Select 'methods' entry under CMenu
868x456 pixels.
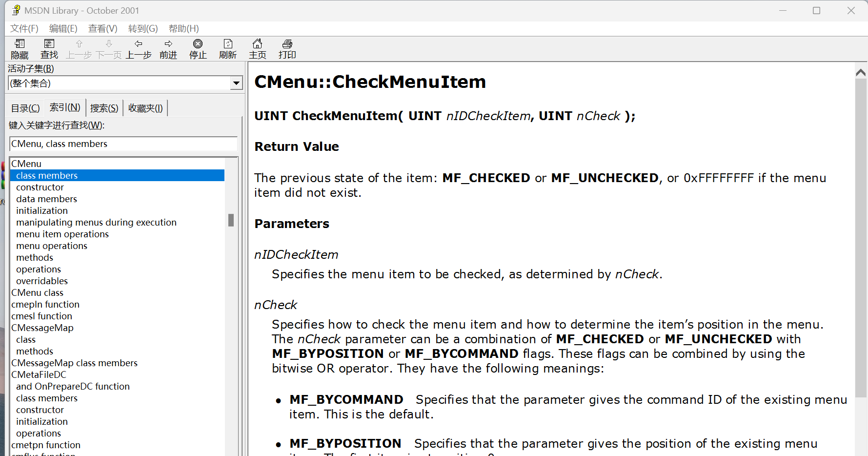pyautogui.click(x=35, y=257)
